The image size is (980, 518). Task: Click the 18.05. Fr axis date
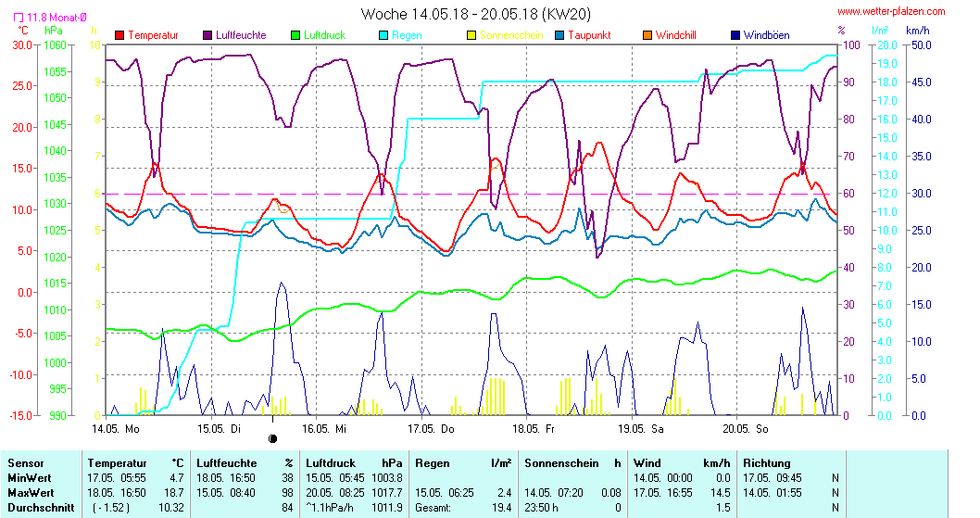pyautogui.click(x=534, y=428)
